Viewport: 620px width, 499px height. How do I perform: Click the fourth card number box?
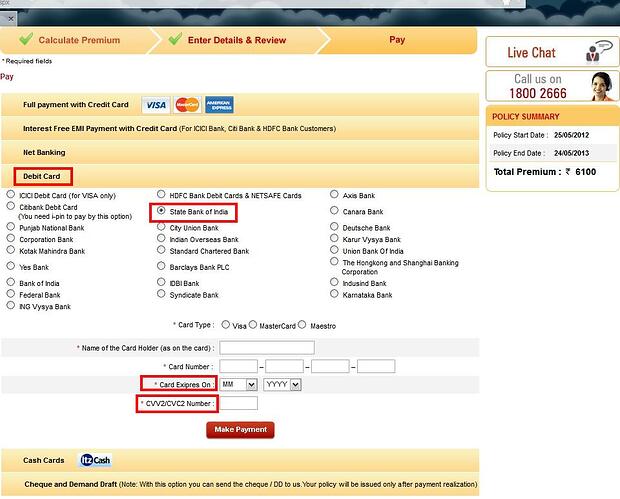(x=376, y=366)
